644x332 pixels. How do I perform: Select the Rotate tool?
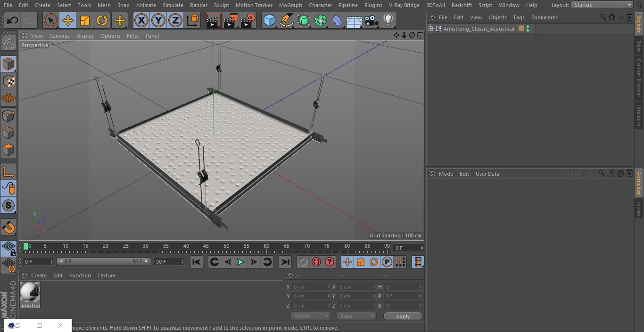(x=102, y=20)
